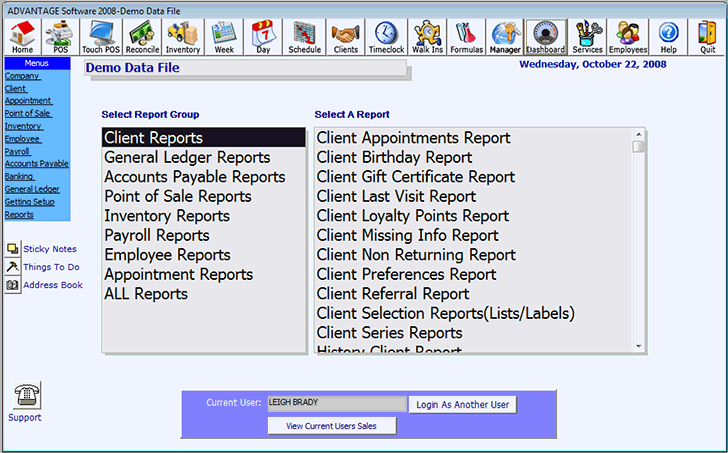This screenshot has width=728, height=453.
Task: Open the Schedule toolbar icon
Action: pos(304,37)
